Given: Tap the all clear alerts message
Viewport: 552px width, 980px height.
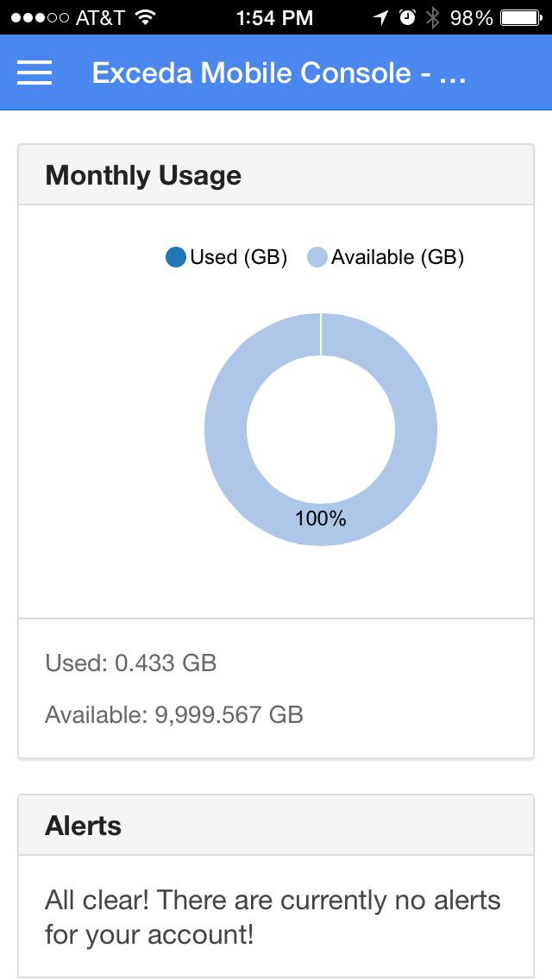Looking at the screenshot, I should (273, 917).
